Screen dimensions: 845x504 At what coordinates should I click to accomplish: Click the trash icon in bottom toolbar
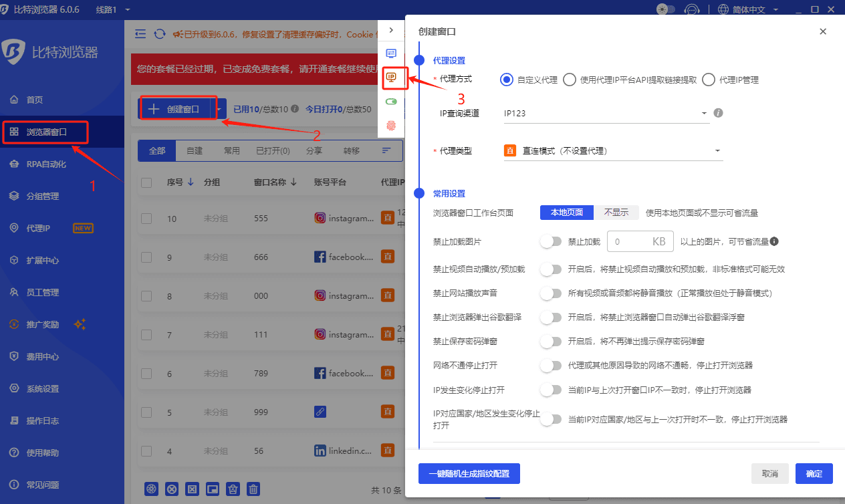point(253,489)
